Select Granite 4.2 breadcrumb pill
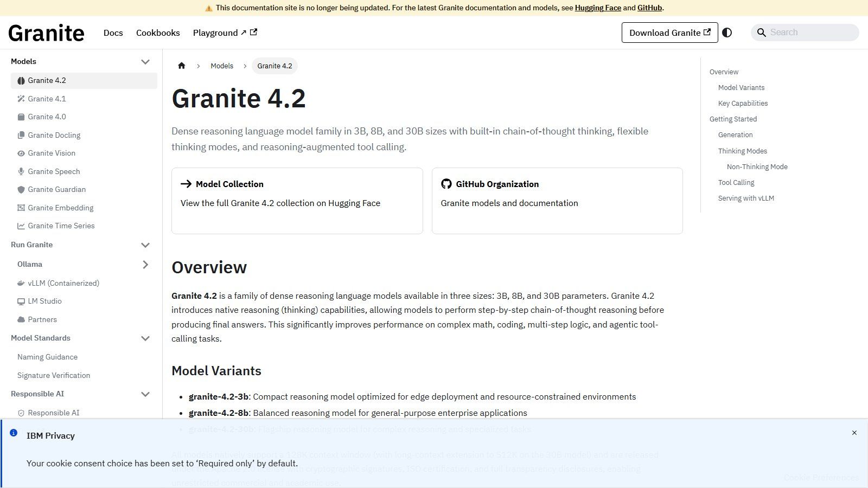Image resolution: width=868 pixels, height=488 pixels. coord(275,66)
